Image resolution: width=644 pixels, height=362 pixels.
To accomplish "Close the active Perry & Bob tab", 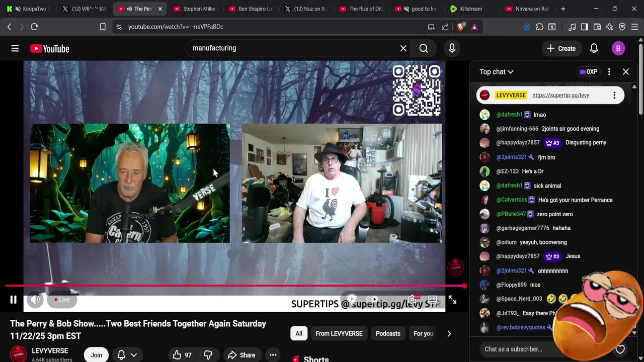I will (x=160, y=9).
